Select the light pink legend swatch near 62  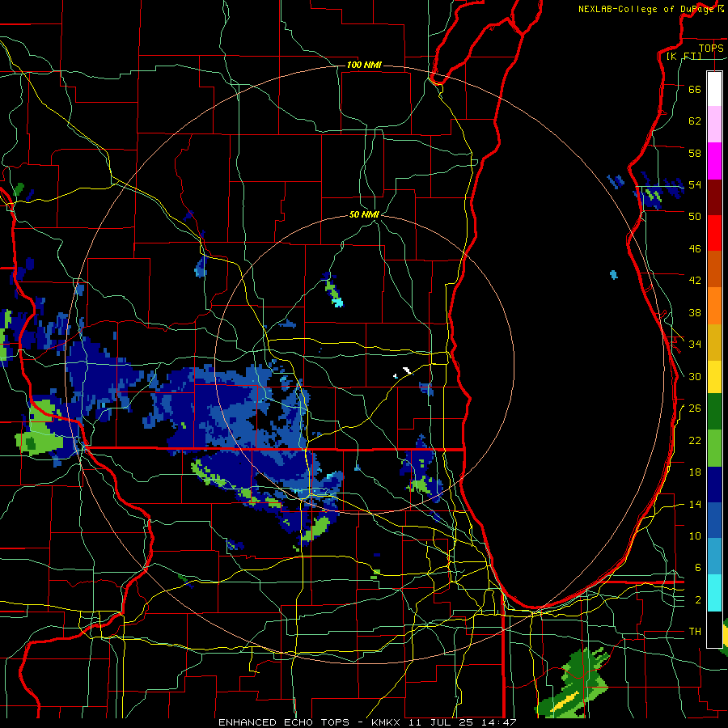point(714,124)
